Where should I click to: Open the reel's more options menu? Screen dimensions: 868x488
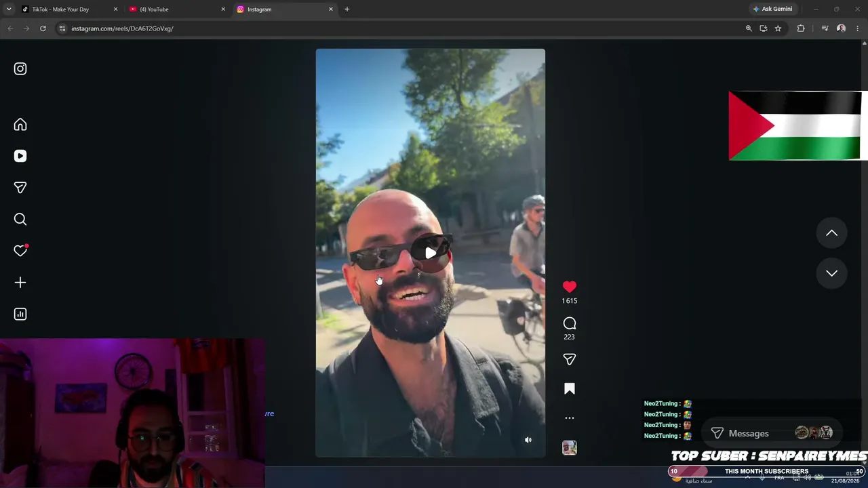(x=570, y=418)
